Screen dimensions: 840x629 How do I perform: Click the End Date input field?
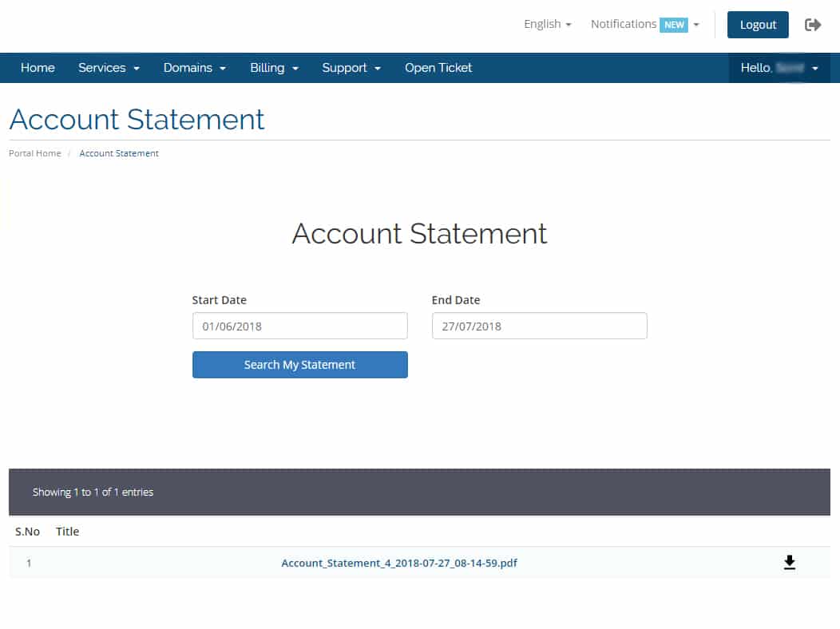[539, 326]
